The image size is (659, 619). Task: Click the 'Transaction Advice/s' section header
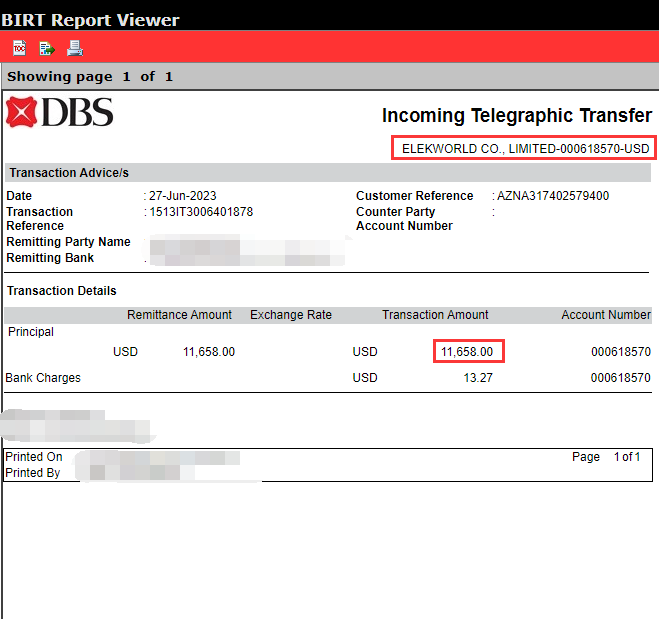pyautogui.click(x=69, y=173)
